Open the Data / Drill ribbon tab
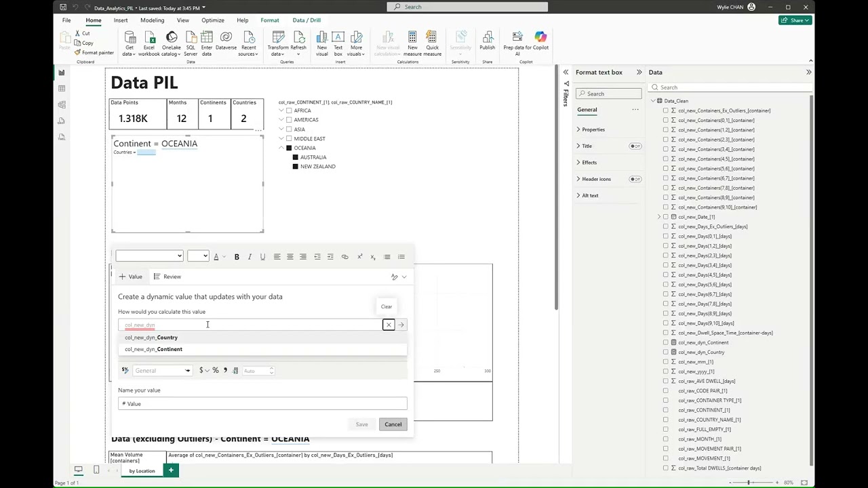868x488 pixels. click(307, 20)
